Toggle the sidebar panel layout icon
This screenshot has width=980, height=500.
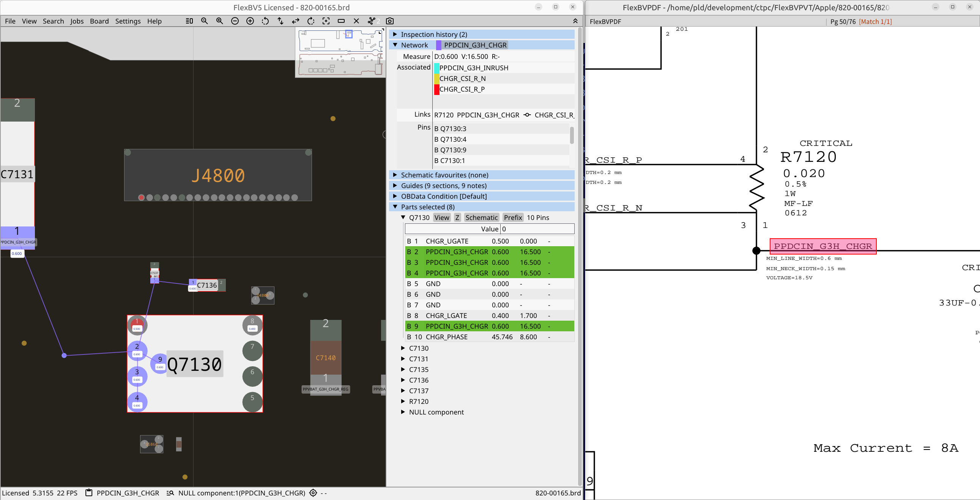point(189,21)
